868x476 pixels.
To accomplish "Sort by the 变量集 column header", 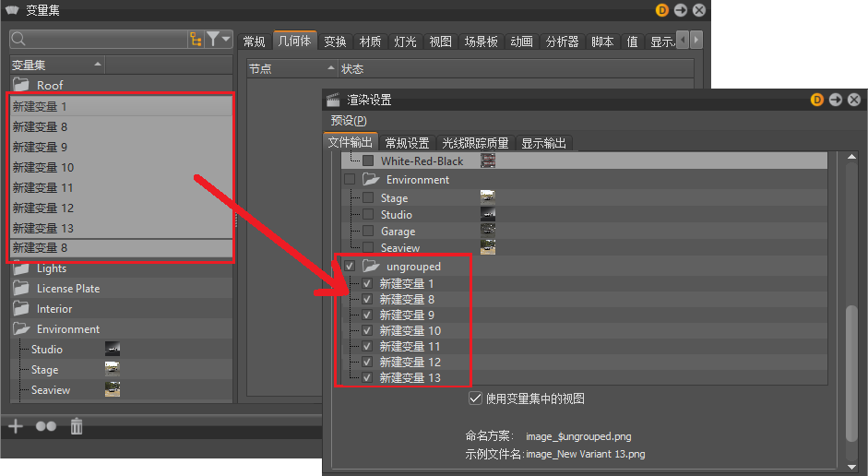I will point(57,65).
